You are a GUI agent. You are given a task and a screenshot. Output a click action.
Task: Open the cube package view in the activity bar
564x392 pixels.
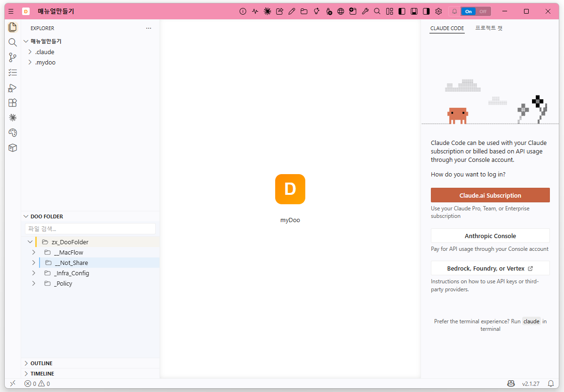coord(13,148)
